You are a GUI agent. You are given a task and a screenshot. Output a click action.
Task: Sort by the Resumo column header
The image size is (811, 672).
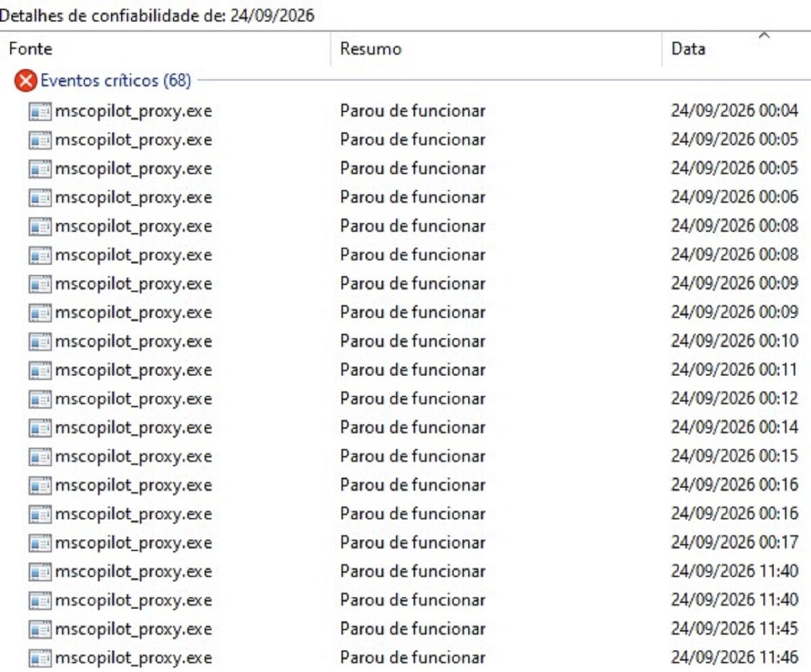tap(370, 49)
